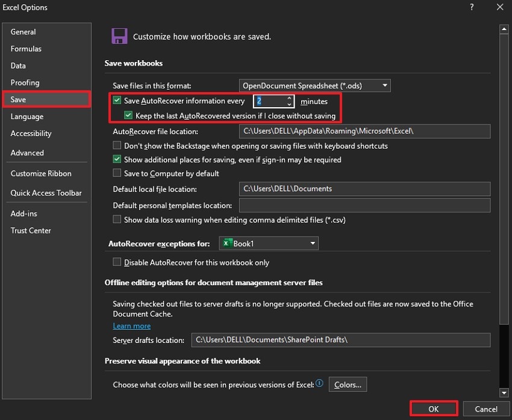Check Disable AutoRecover for this workbook only
This screenshot has width=512, height=420.
117,262
